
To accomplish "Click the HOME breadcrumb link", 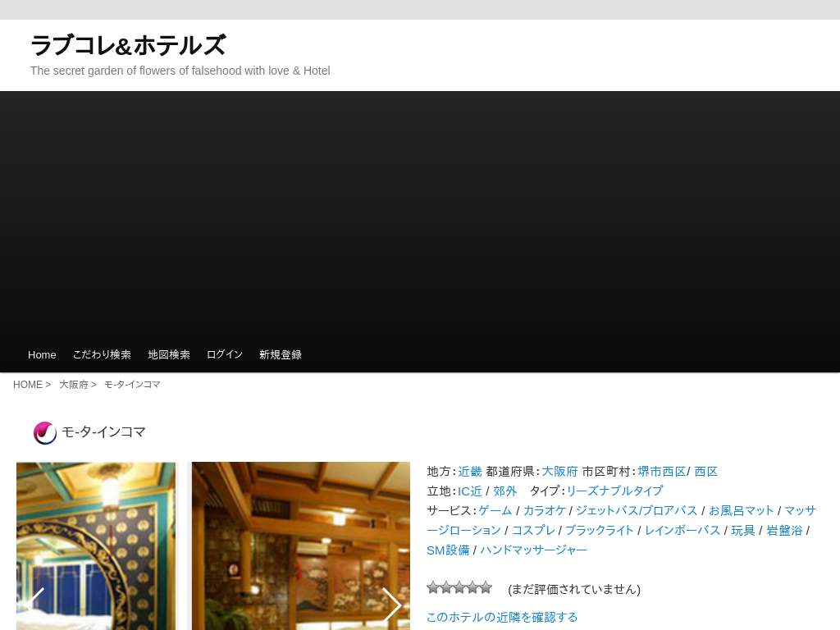I will 28,385.
